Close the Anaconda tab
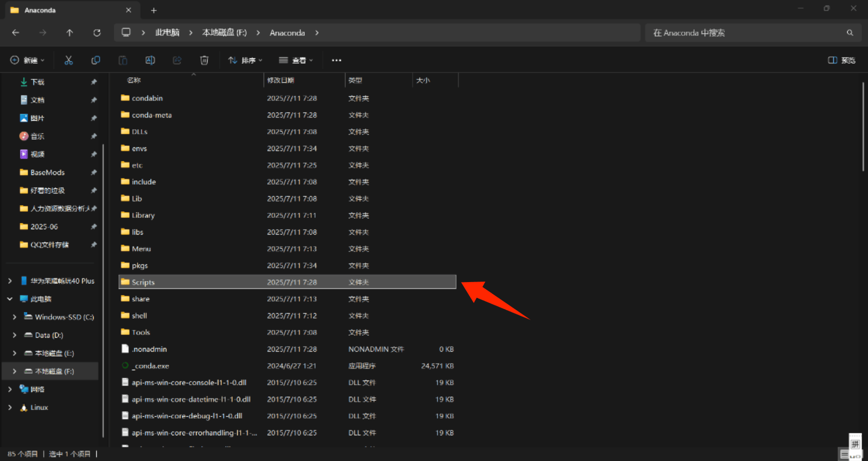Image resolution: width=868 pixels, height=461 pixels. [x=128, y=10]
